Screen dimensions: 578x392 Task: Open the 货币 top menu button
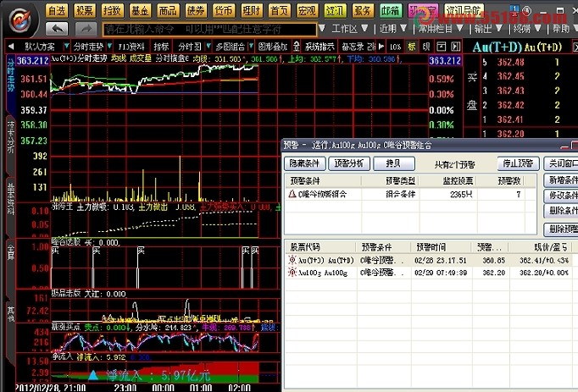[x=224, y=11]
